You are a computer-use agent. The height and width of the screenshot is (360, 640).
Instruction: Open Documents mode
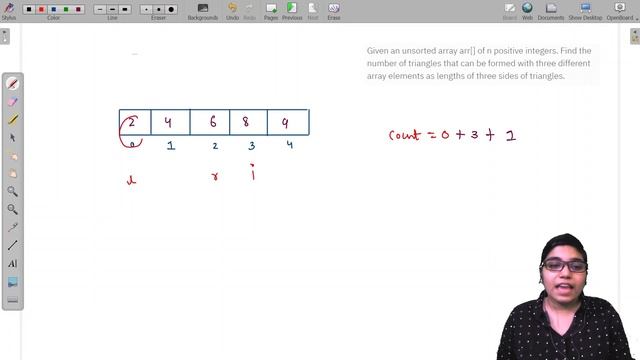[551, 11]
